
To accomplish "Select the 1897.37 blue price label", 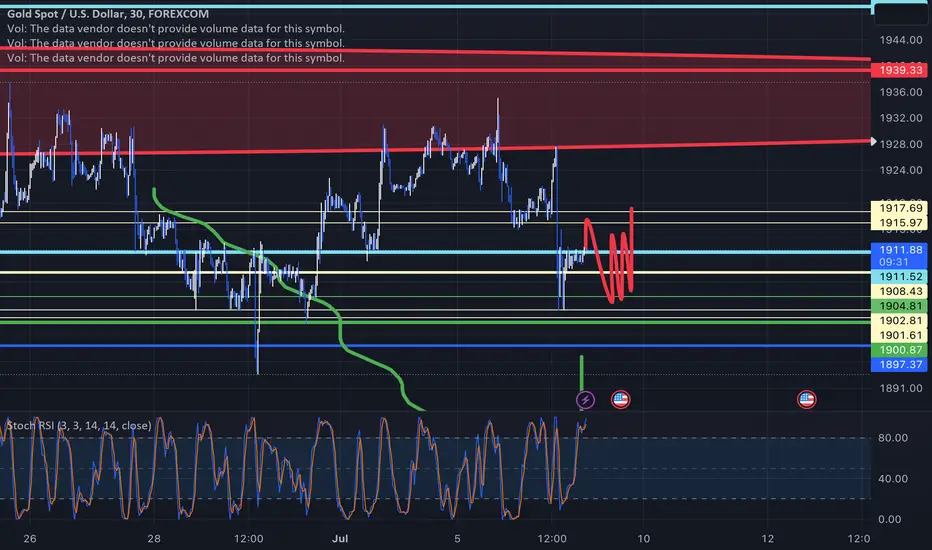I will click(x=899, y=364).
